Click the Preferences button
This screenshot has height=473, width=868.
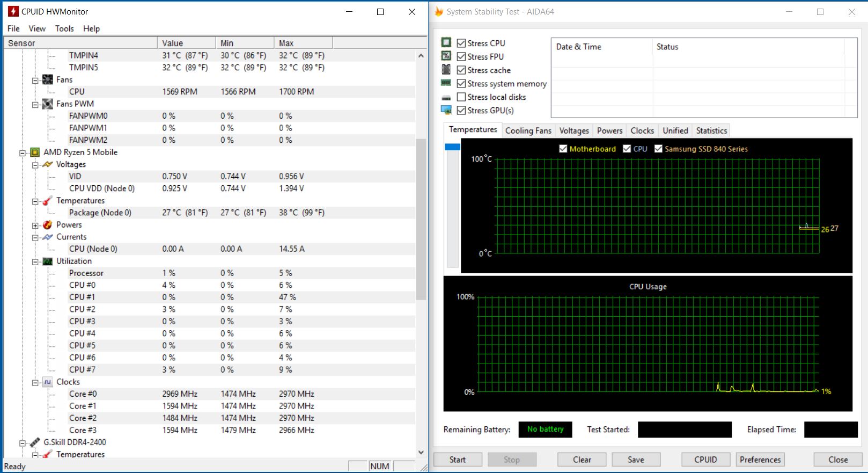(760, 460)
